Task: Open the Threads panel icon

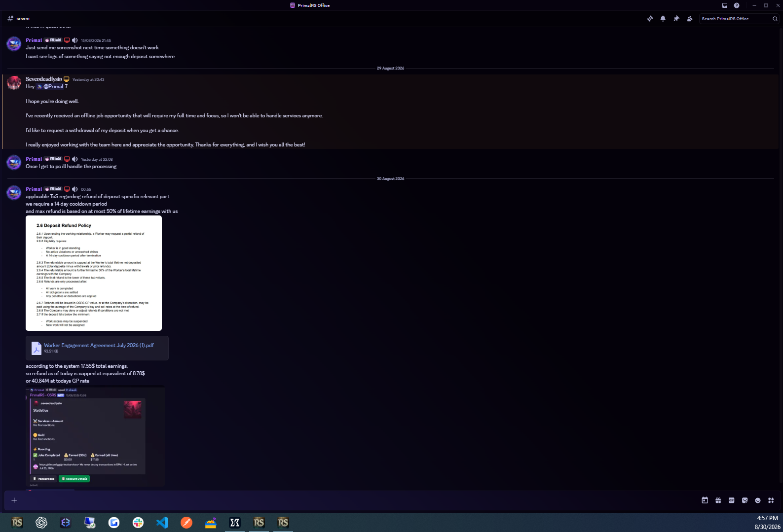Action: pyautogui.click(x=650, y=19)
